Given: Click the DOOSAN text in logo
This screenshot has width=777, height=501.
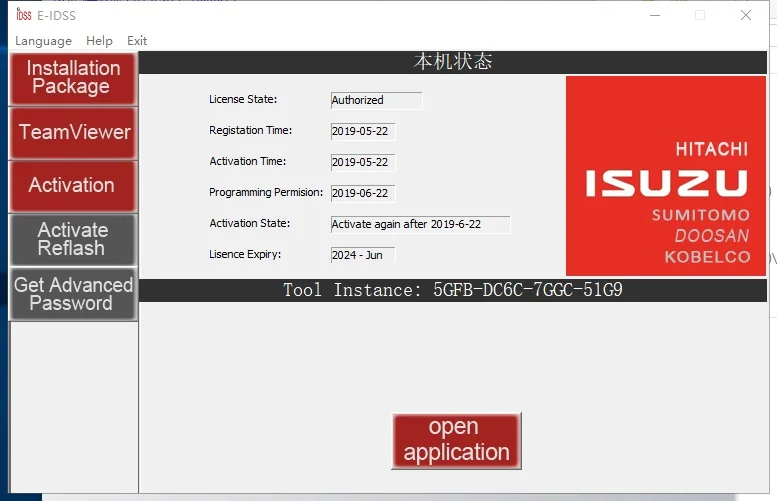Looking at the screenshot, I should point(712,236).
